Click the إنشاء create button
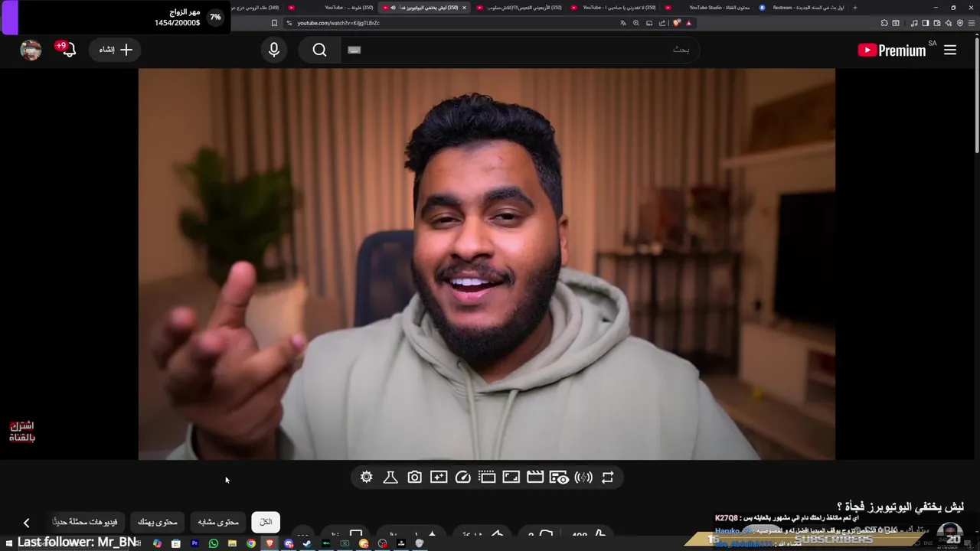 [116, 50]
